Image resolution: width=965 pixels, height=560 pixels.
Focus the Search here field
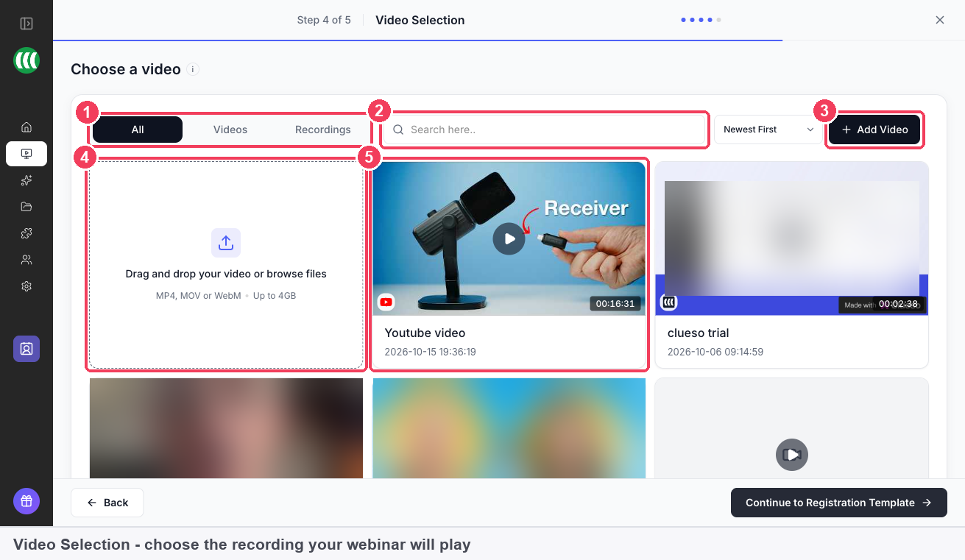pyautogui.click(x=545, y=130)
